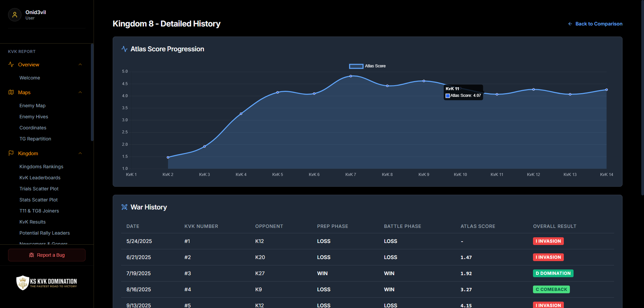Click the sidebar vertical scrollbar
This screenshot has height=308, width=644.
(92, 92)
